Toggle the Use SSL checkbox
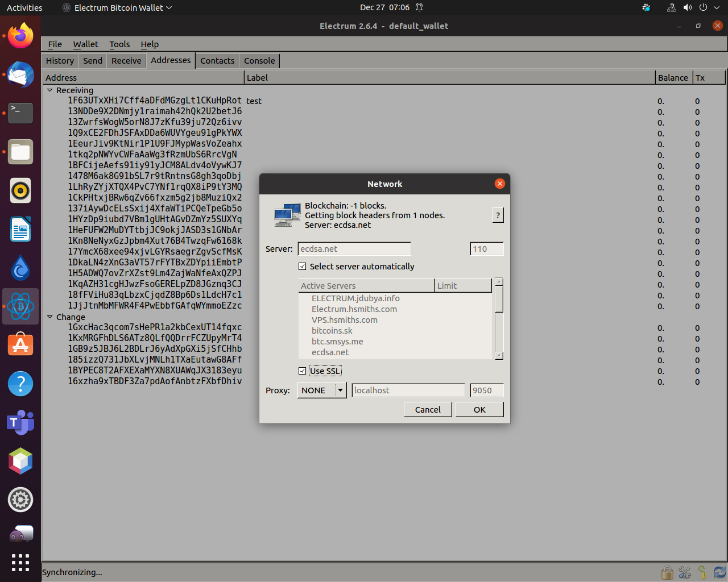Image resolution: width=728 pixels, height=582 pixels. click(x=303, y=371)
